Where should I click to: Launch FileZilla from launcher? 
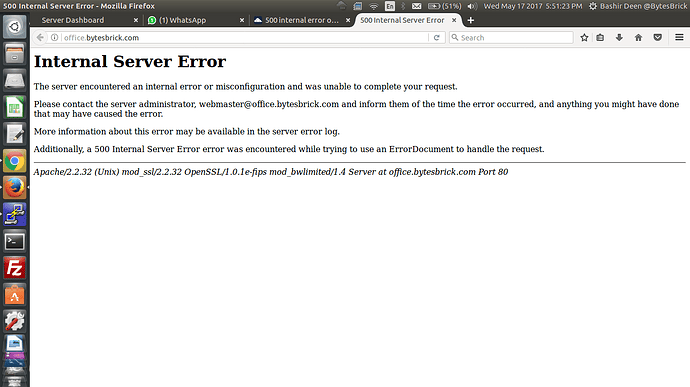15,268
